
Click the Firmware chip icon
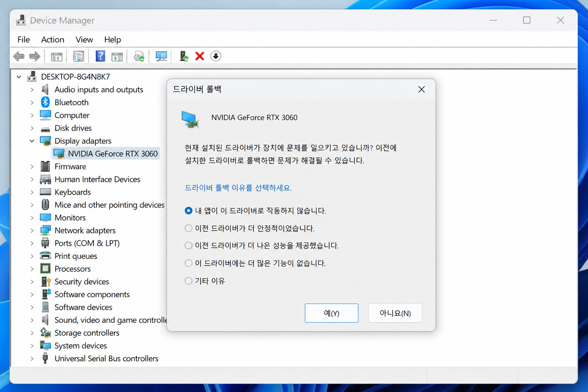[45, 166]
